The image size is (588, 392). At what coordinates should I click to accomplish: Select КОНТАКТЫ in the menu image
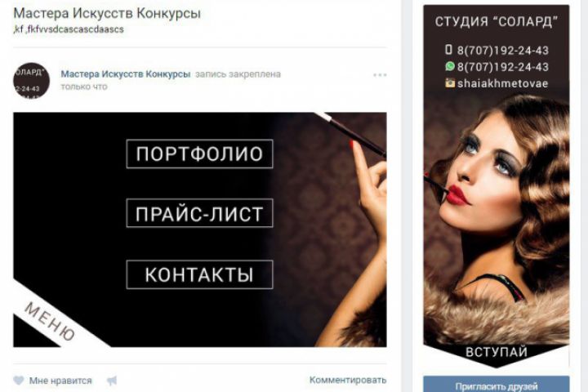pyautogui.click(x=199, y=274)
